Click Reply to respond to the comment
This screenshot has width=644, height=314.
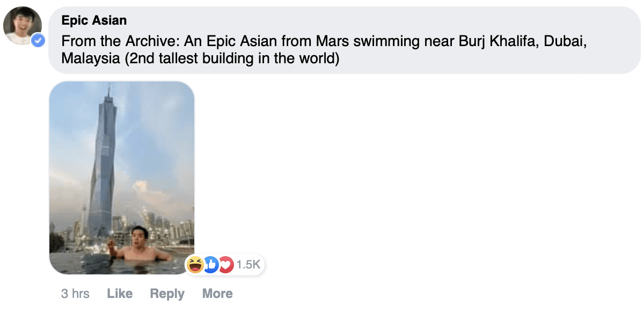tap(166, 293)
